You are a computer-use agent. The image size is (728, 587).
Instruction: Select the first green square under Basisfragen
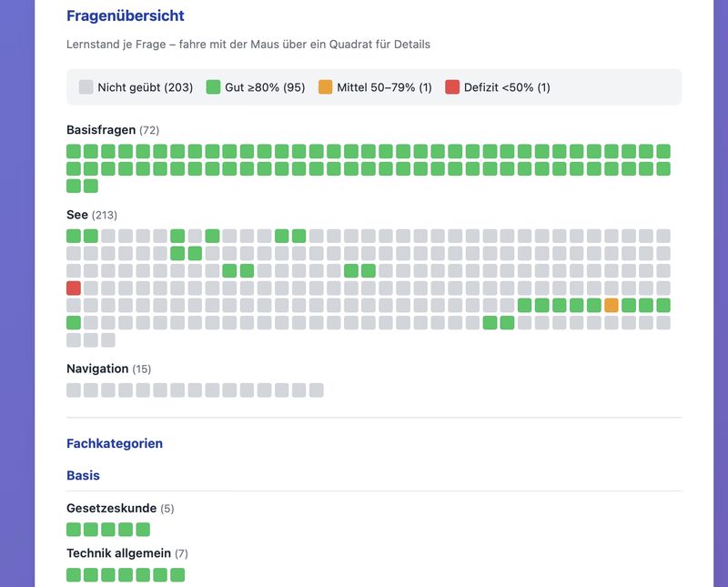(x=74, y=151)
